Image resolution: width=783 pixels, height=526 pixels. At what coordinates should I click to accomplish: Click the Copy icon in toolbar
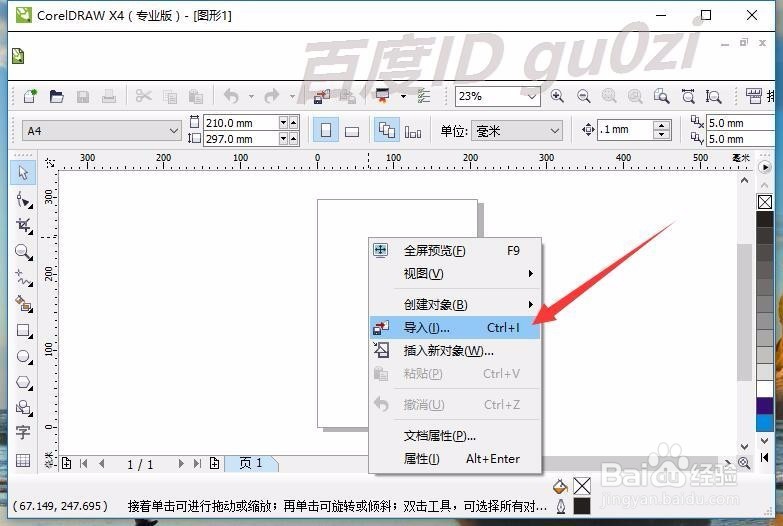click(x=170, y=96)
